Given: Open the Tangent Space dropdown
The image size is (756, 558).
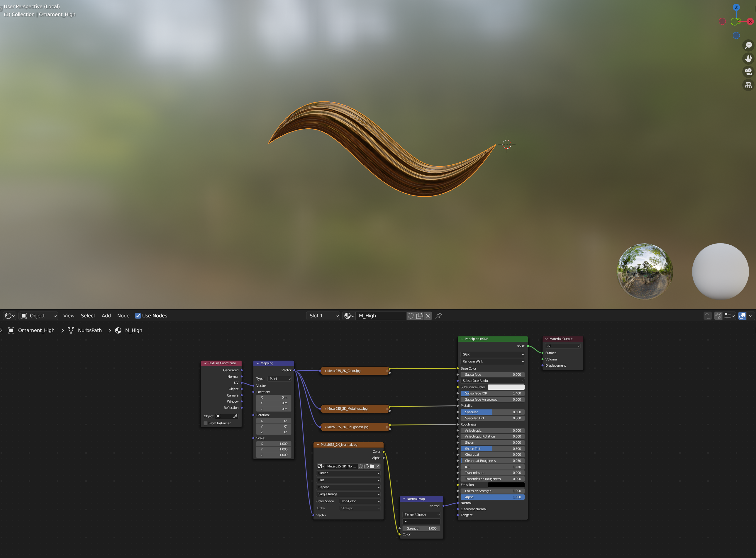Looking at the screenshot, I should point(421,514).
